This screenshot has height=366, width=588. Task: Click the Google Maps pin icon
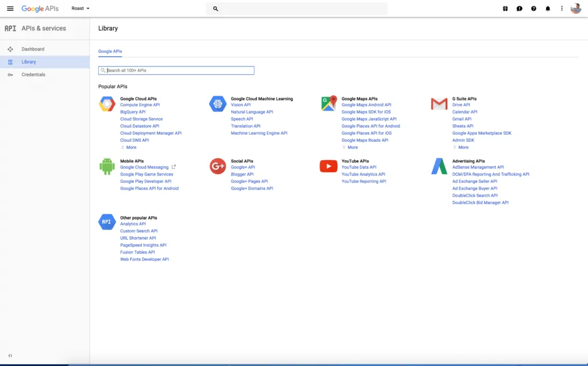(328, 103)
